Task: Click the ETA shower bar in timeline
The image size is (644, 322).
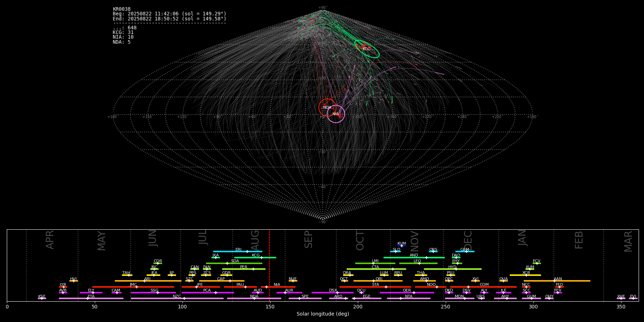Action: tap(91, 298)
